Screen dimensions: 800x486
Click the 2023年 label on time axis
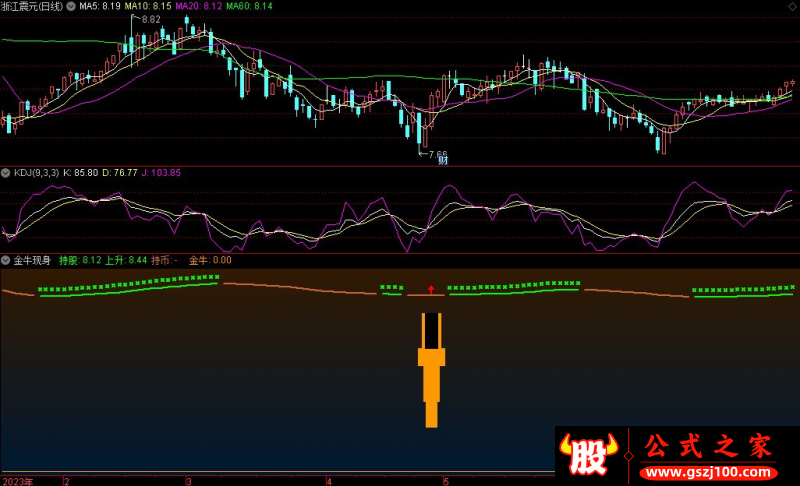[x=17, y=480]
